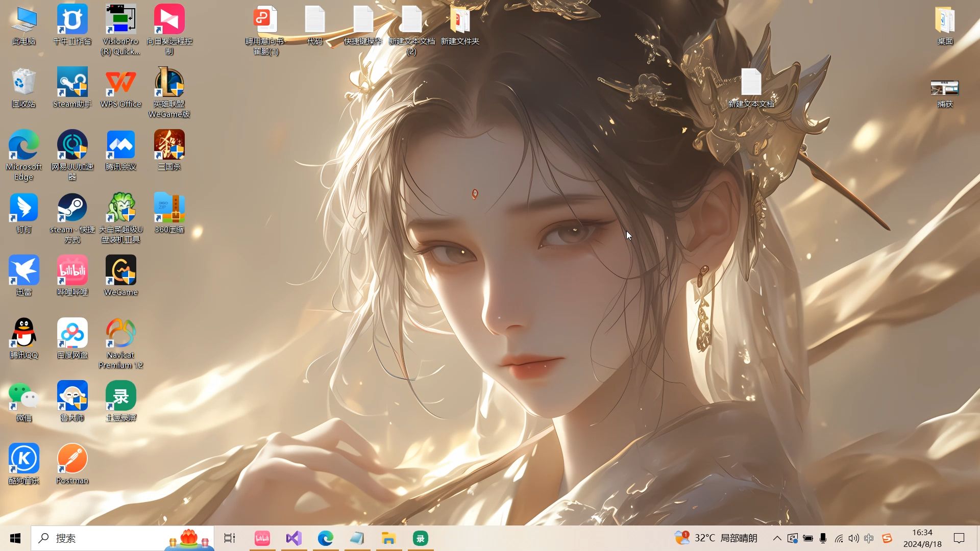980x551 pixels.
Task: Launch Steam from its desktop shortcut
Action: [72, 209]
